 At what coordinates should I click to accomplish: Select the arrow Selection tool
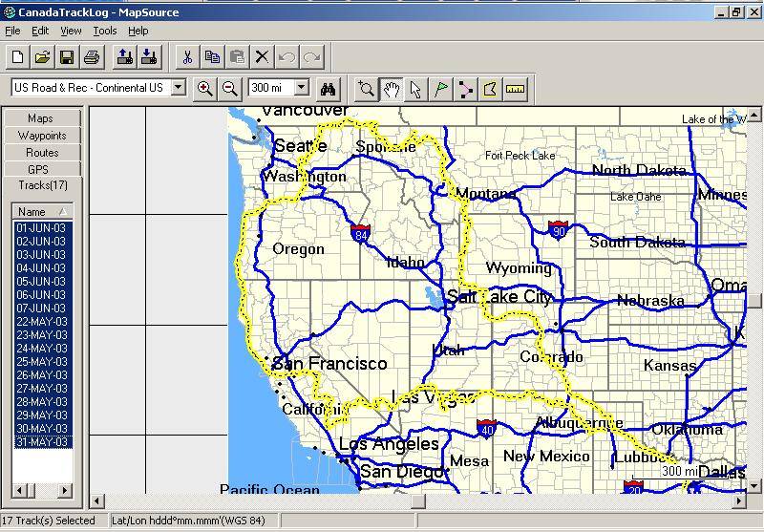point(415,89)
